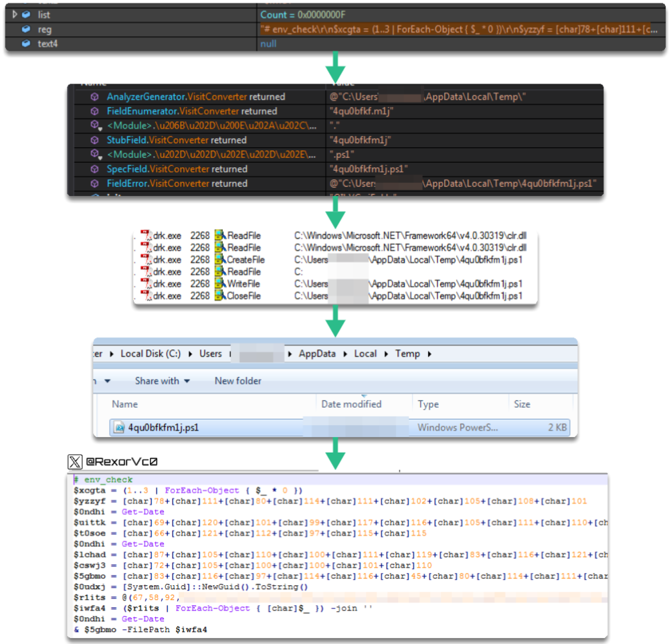Select the CreateFile operation entry
The height and width of the screenshot is (644, 671).
(246, 260)
